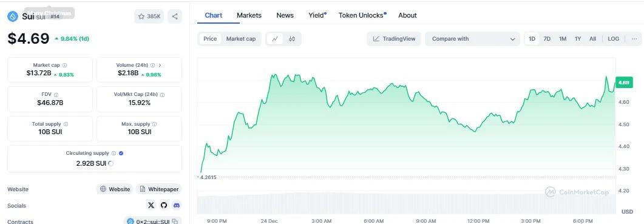Expand Volume (24h) details chevron

[160, 65]
